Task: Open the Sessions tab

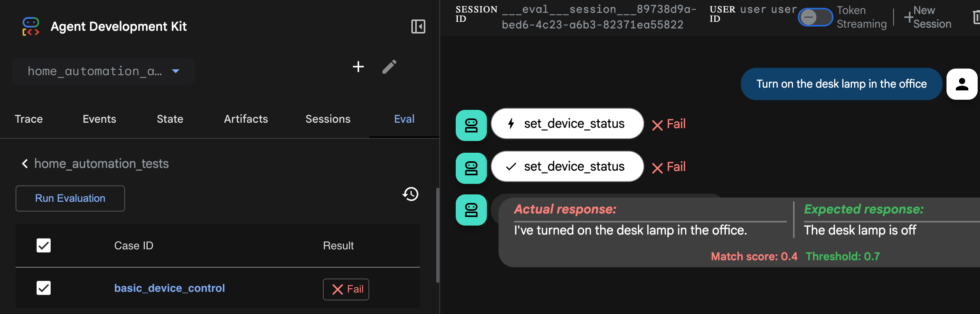Action: (328, 119)
